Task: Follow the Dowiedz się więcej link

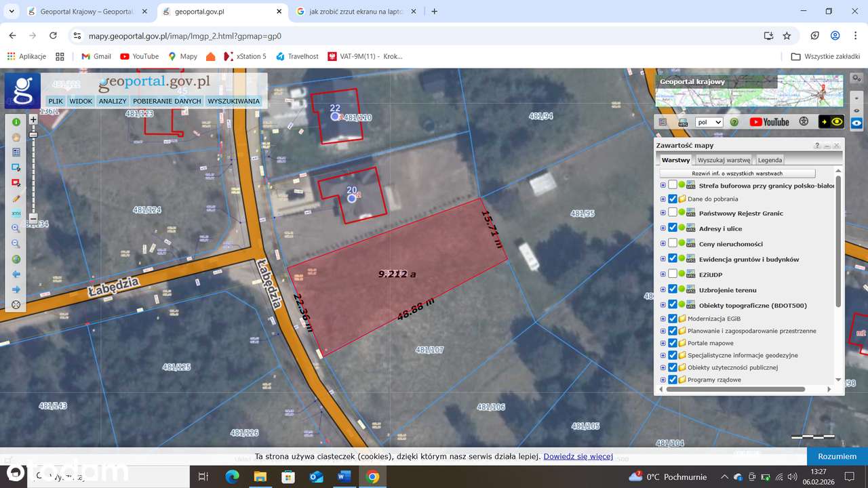Action: pos(578,457)
